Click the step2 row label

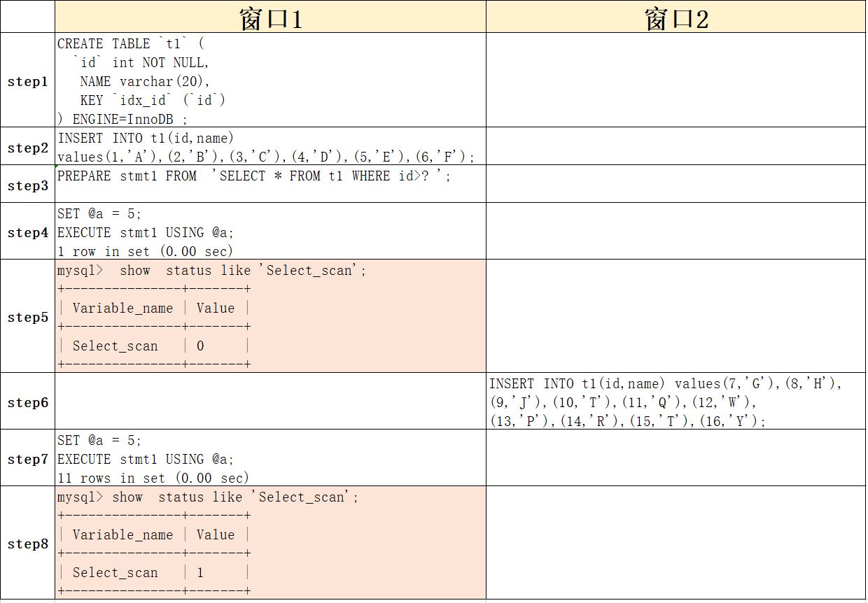[27, 147]
